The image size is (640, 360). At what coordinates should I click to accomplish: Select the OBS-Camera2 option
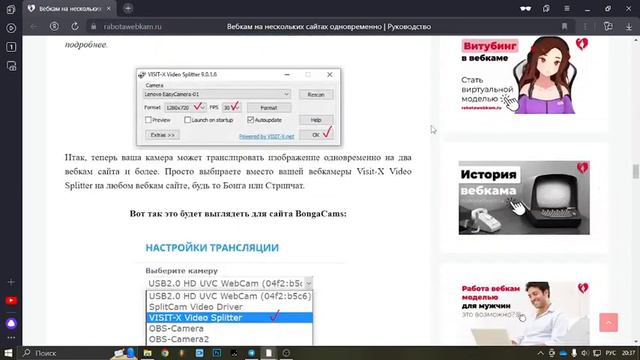tap(229, 339)
